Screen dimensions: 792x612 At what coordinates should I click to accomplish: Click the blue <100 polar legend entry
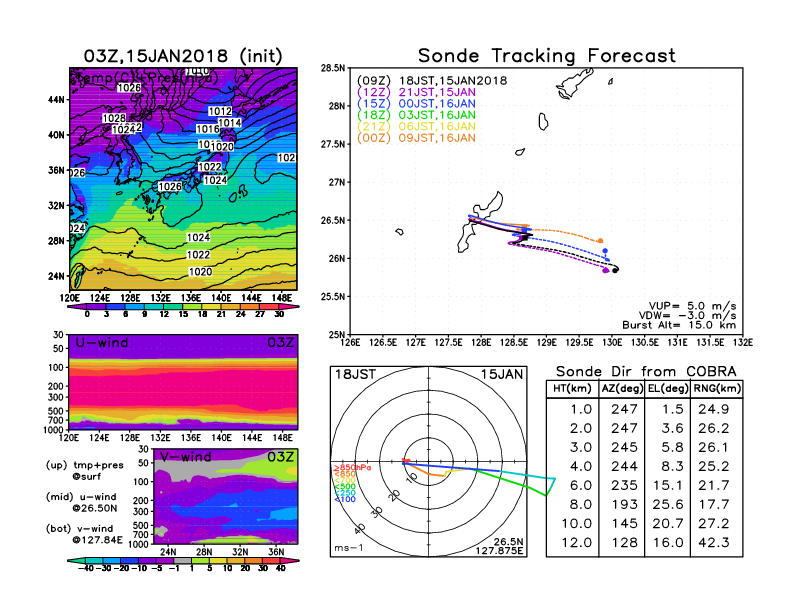(344, 499)
